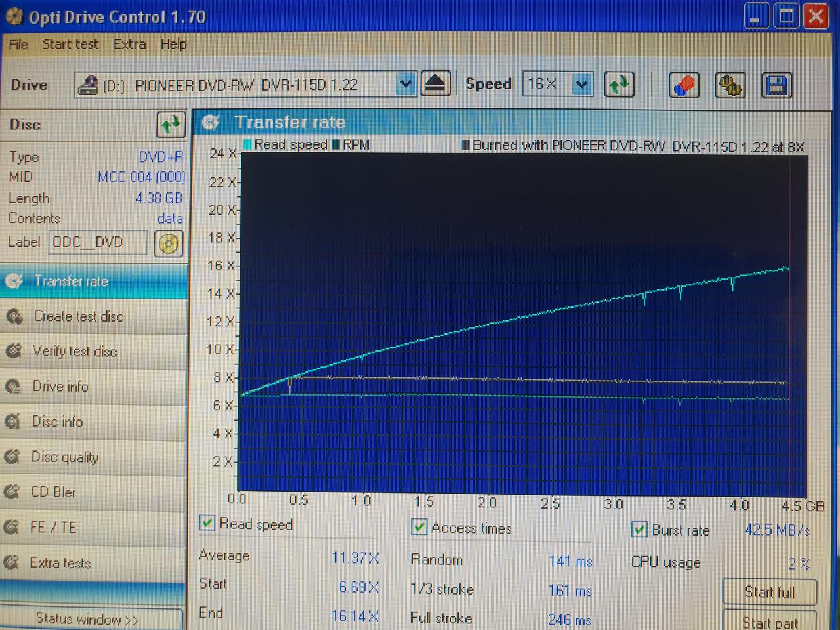840x630 pixels.
Task: Go to the FE / TE test
Action: [x=94, y=527]
